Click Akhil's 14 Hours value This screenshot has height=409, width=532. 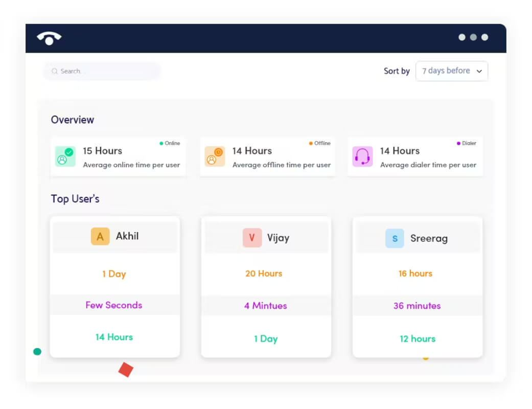(114, 337)
